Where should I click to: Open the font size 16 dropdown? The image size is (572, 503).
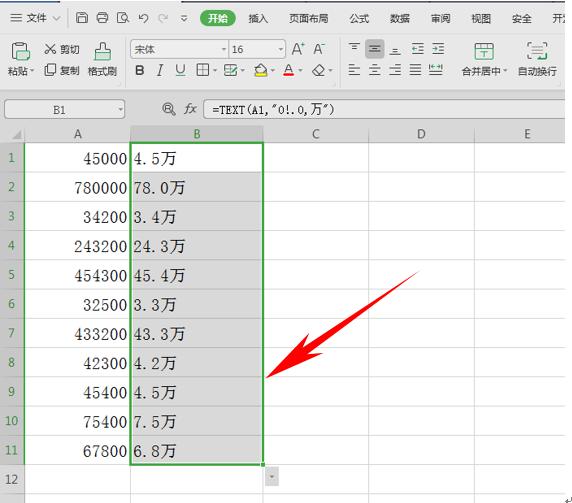point(281,49)
